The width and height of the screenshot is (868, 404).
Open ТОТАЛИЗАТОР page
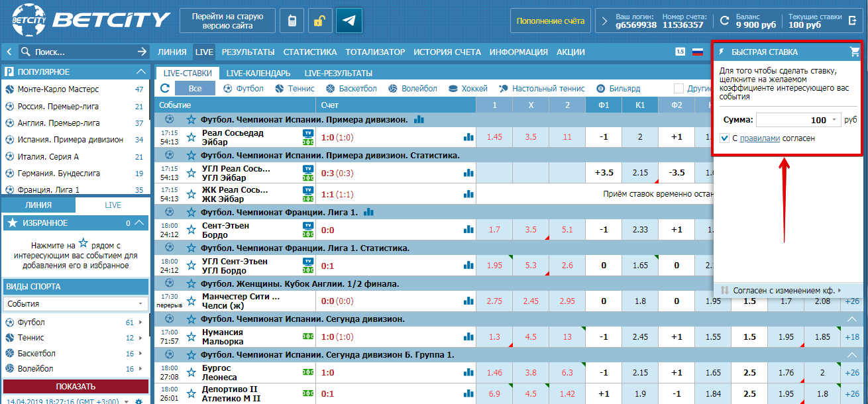pos(375,52)
